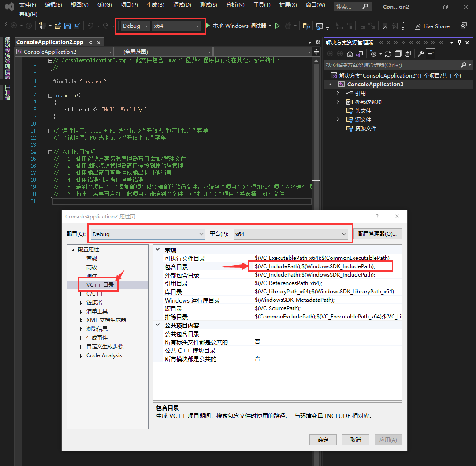This screenshot has width=476, height=466.
Task: Expand the 链接器 node
Action: click(81, 303)
